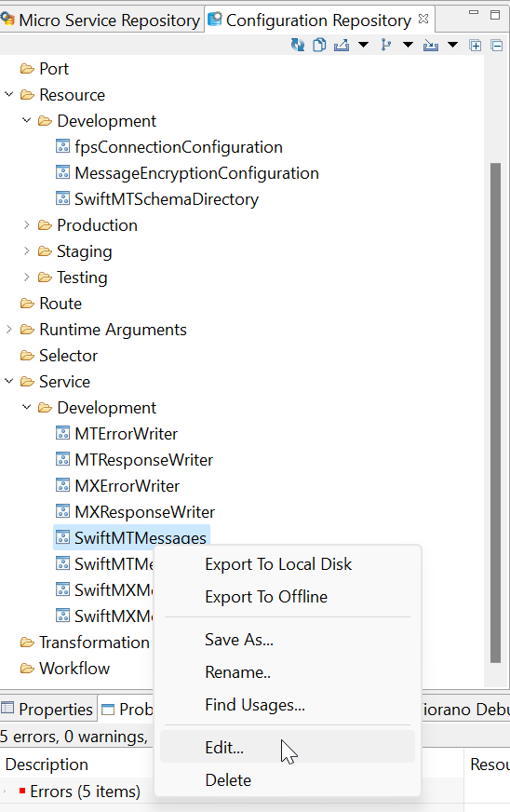The width and height of the screenshot is (510, 812).
Task: Click the copy documents toolbar icon
Action: pos(319,45)
